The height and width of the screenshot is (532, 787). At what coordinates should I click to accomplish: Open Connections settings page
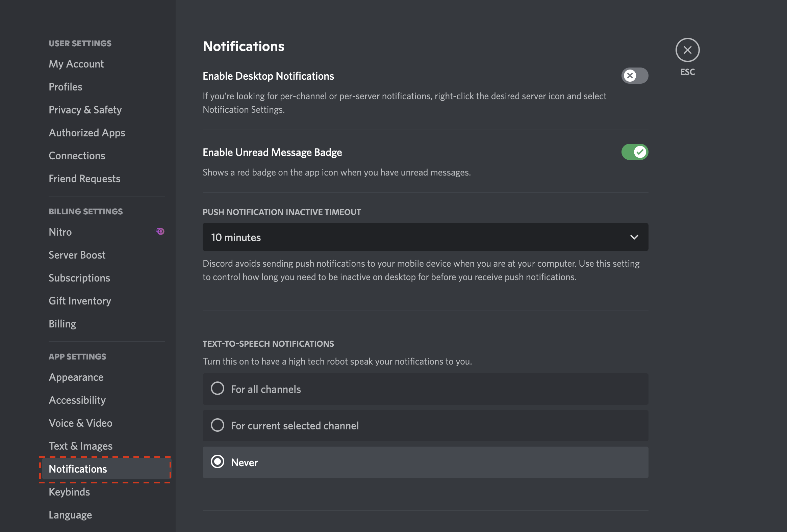pos(77,156)
